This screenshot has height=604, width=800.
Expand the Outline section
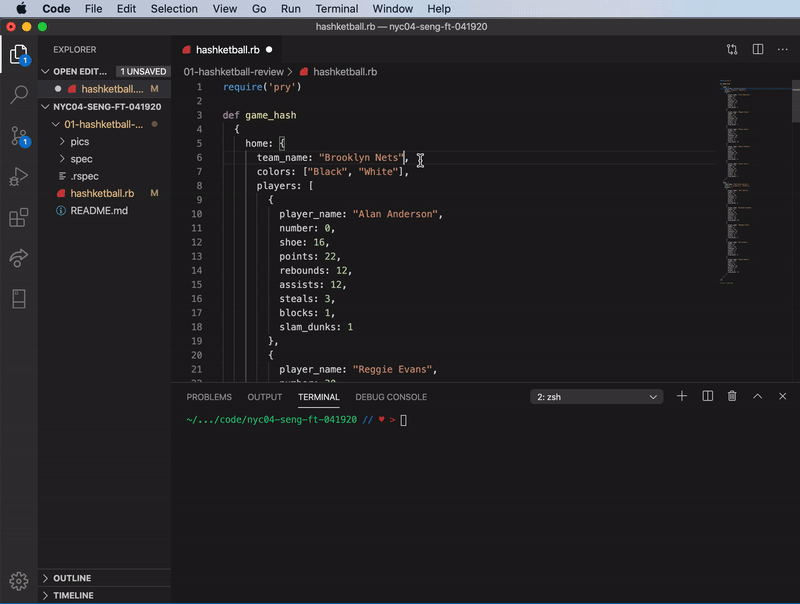pos(45,578)
